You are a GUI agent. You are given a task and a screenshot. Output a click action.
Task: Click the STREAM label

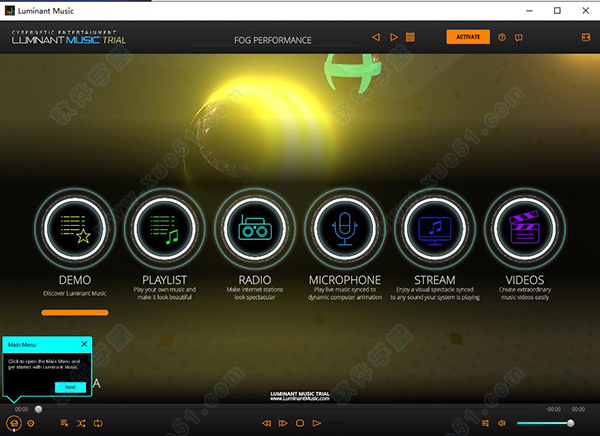[435, 280]
